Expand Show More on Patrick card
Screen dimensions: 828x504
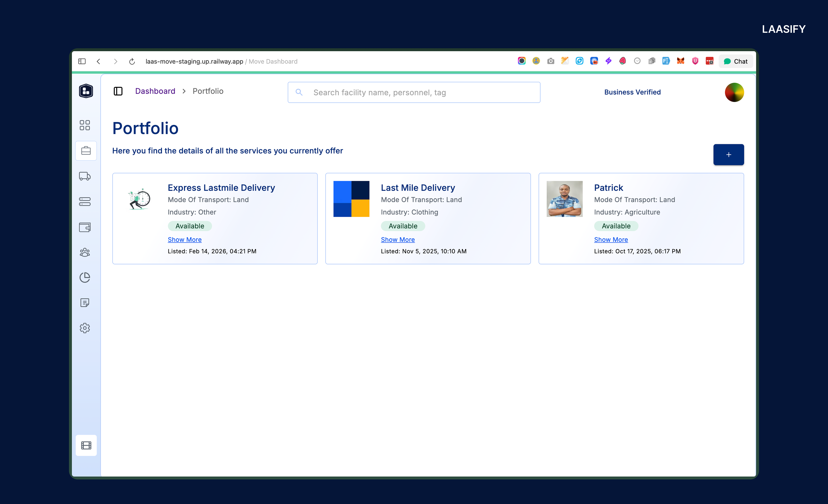pyautogui.click(x=611, y=240)
